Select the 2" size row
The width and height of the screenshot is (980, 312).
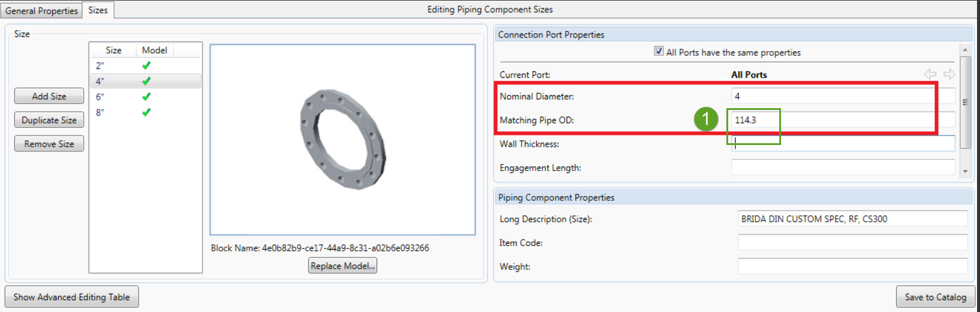(x=146, y=65)
